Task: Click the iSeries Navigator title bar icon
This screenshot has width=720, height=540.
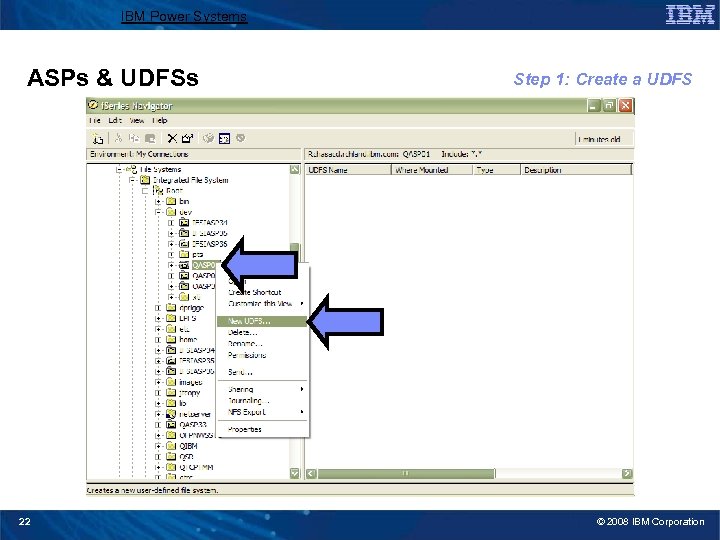Action: tap(93, 105)
